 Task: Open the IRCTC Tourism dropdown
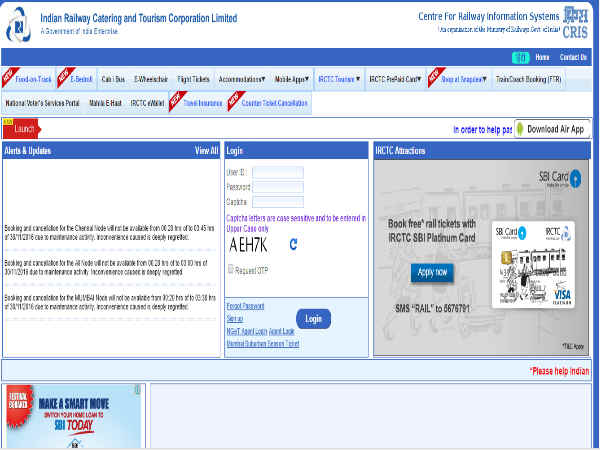[339, 79]
